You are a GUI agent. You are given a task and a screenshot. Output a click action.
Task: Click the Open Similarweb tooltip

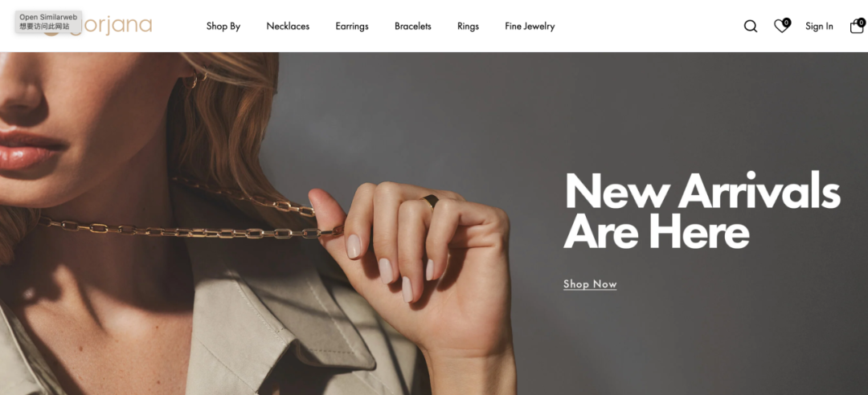(x=49, y=22)
